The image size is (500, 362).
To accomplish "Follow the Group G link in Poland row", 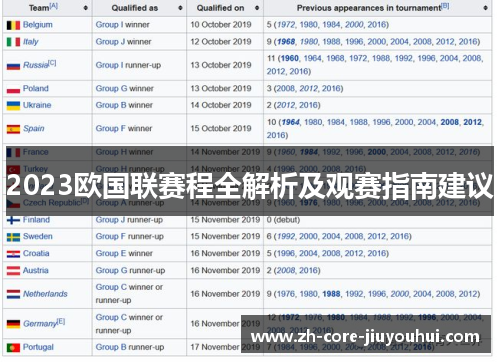I will [x=111, y=89].
